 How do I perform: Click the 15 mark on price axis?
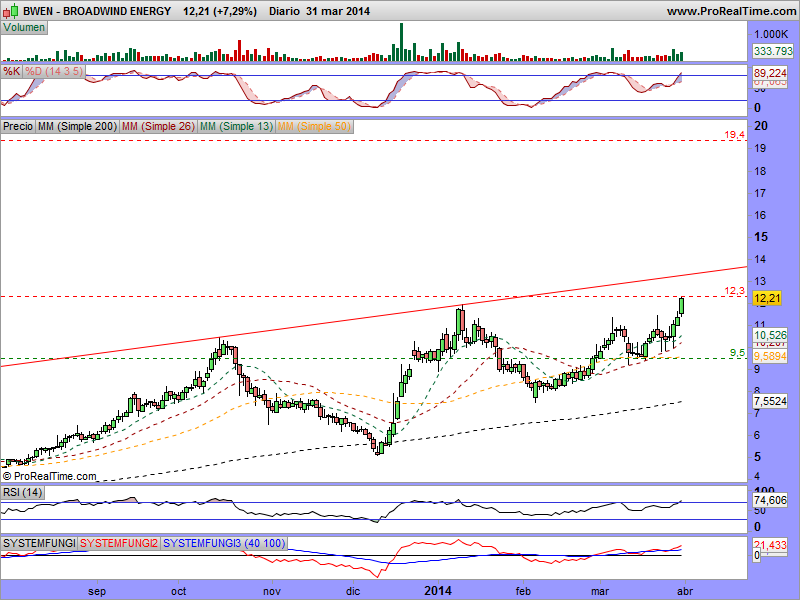coord(761,237)
